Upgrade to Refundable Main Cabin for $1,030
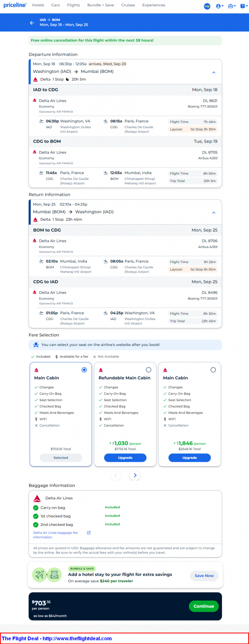This screenshot has height=644, width=249. [125, 458]
